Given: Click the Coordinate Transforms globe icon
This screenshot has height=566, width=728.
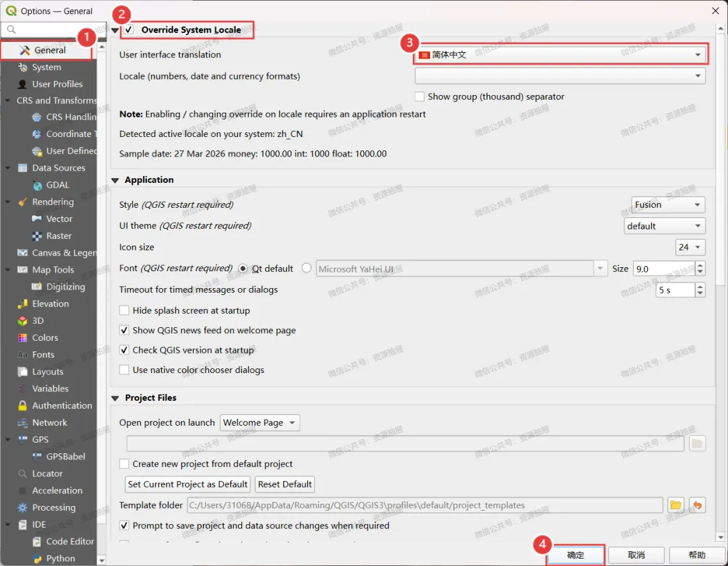Looking at the screenshot, I should click(36, 134).
